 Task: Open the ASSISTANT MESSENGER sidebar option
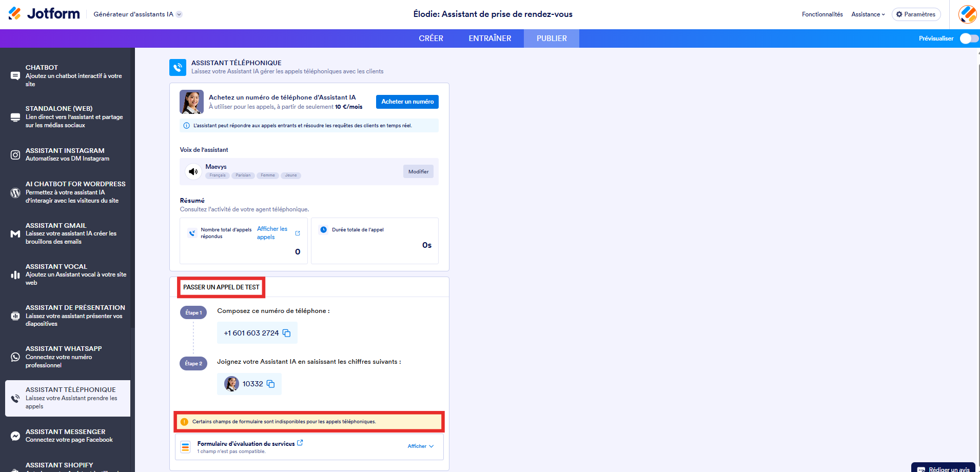pos(67,436)
